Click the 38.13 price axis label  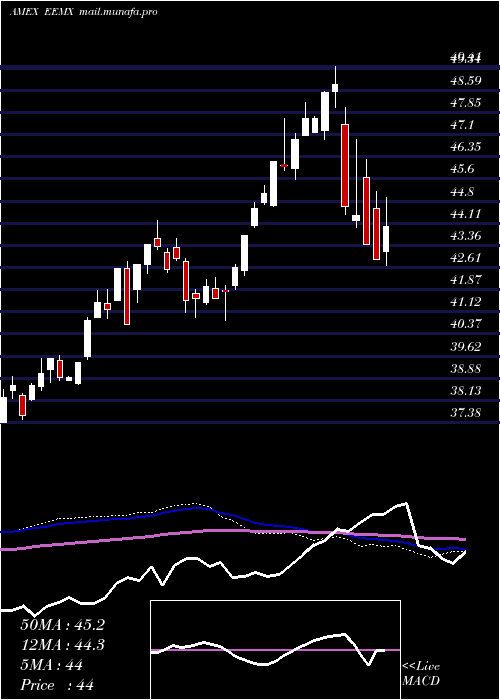click(466, 391)
